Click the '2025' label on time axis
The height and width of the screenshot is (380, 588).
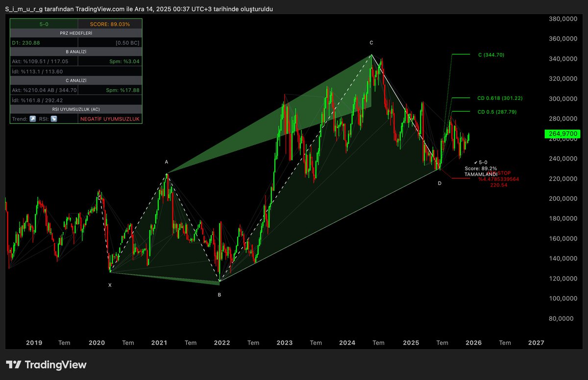(411, 343)
